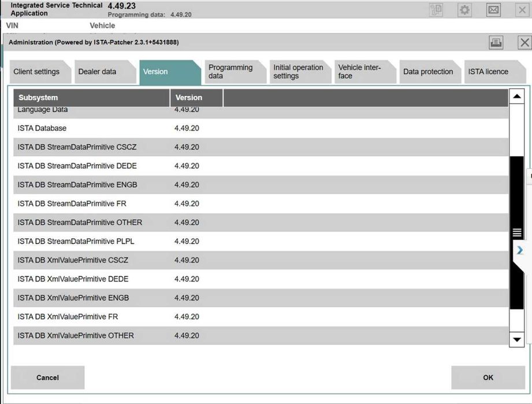The height and width of the screenshot is (404, 532).
Task: Click the mail envelope icon
Action: click(x=493, y=9)
